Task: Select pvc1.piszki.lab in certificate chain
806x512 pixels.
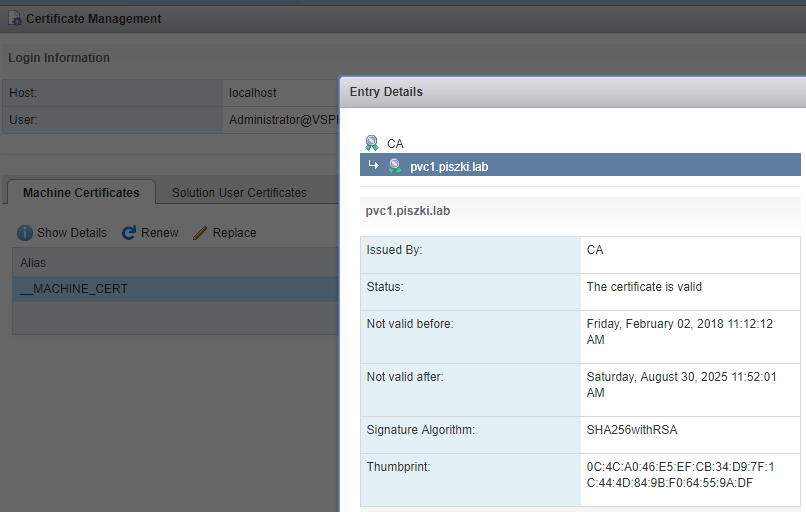Action: [580, 165]
